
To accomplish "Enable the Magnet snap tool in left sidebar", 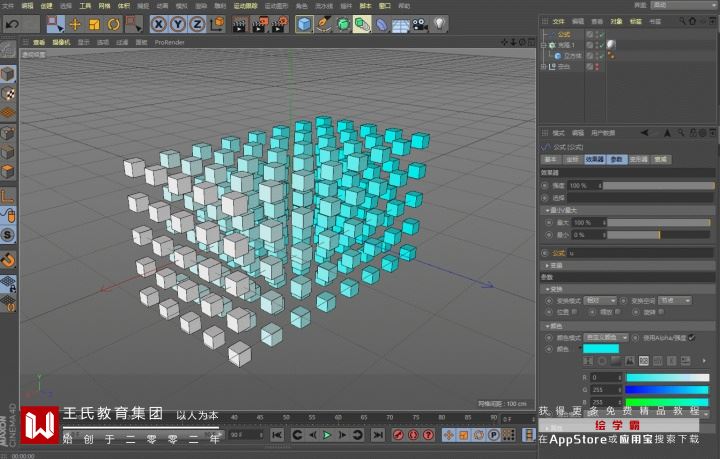I will [8, 260].
